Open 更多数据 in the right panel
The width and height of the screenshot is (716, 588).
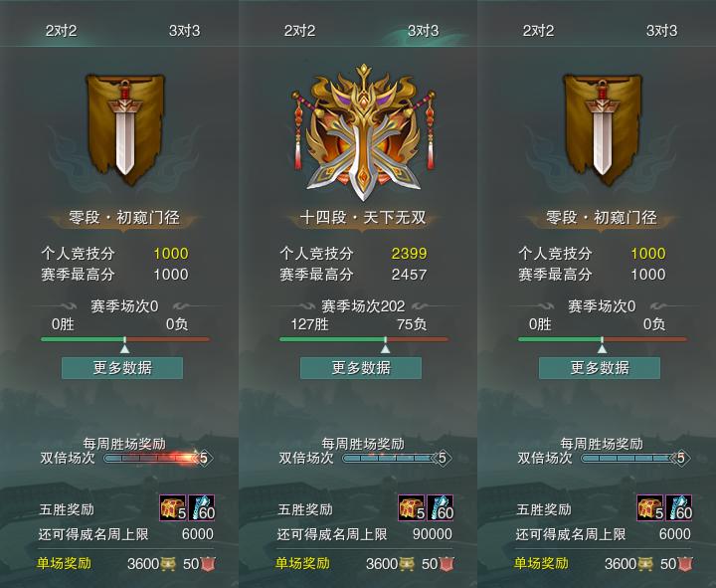click(600, 368)
